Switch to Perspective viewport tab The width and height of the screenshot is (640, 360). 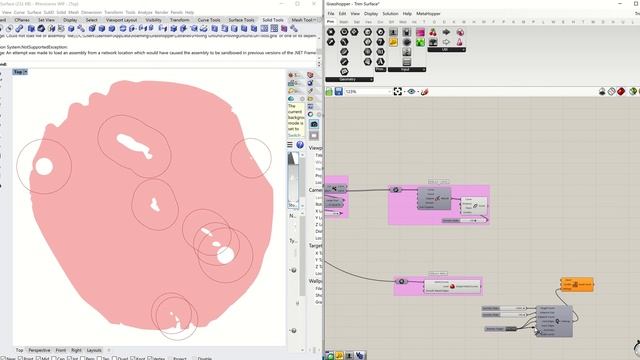click(39, 350)
